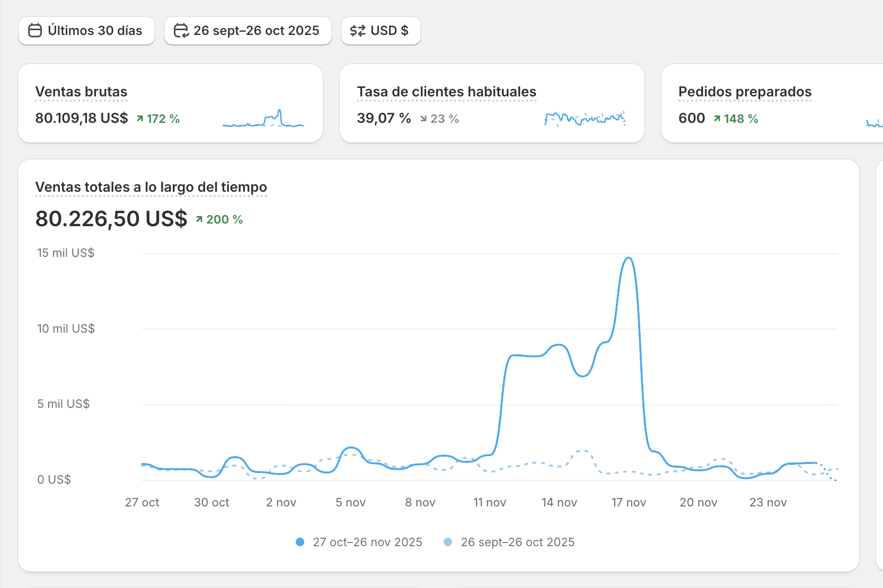Click the clientes habituales sparkline chart

[585, 119]
